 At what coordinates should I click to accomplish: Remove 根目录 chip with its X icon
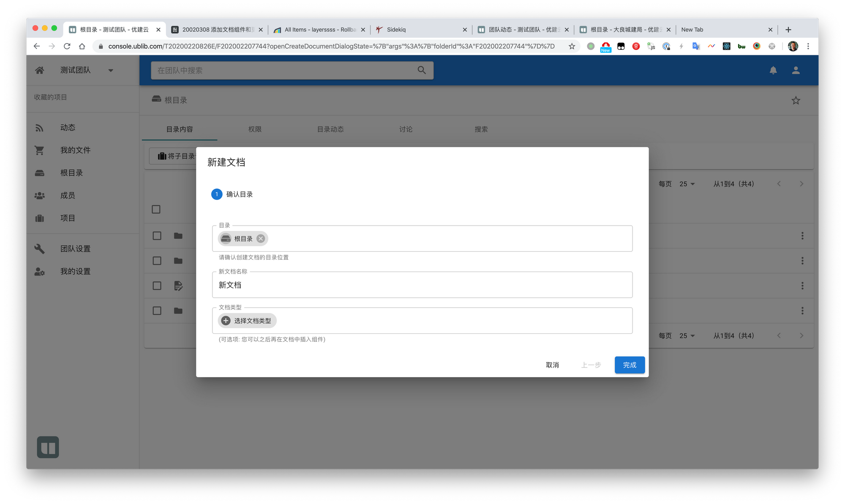click(261, 239)
